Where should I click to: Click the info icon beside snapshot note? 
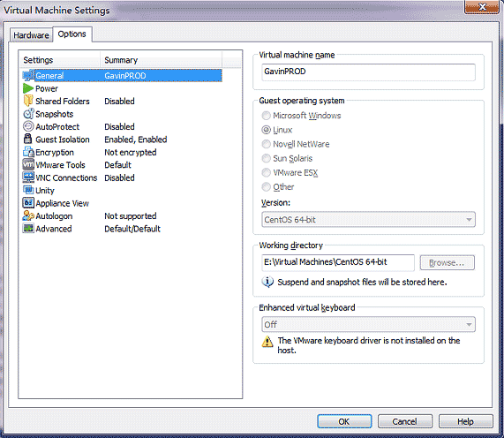[x=267, y=282]
